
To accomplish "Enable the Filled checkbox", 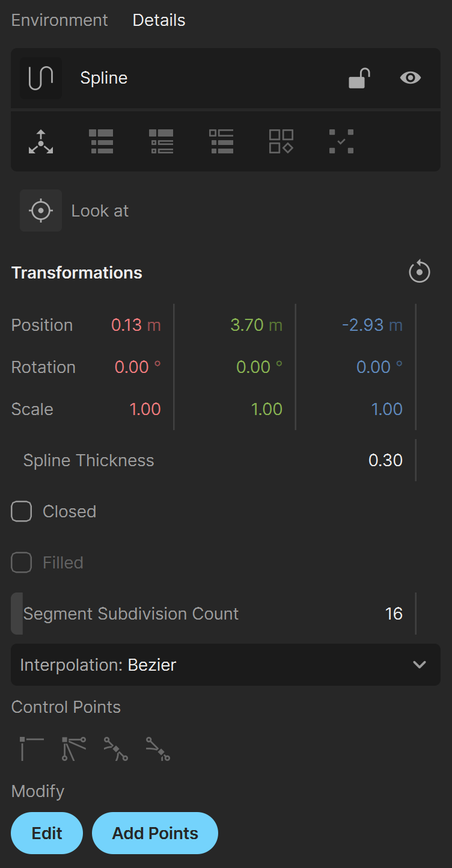I will pyautogui.click(x=22, y=562).
